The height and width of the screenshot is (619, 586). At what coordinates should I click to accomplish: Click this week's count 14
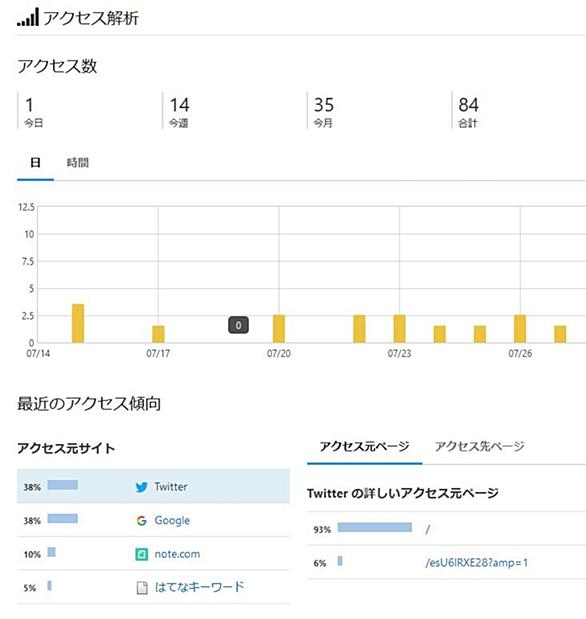180,105
